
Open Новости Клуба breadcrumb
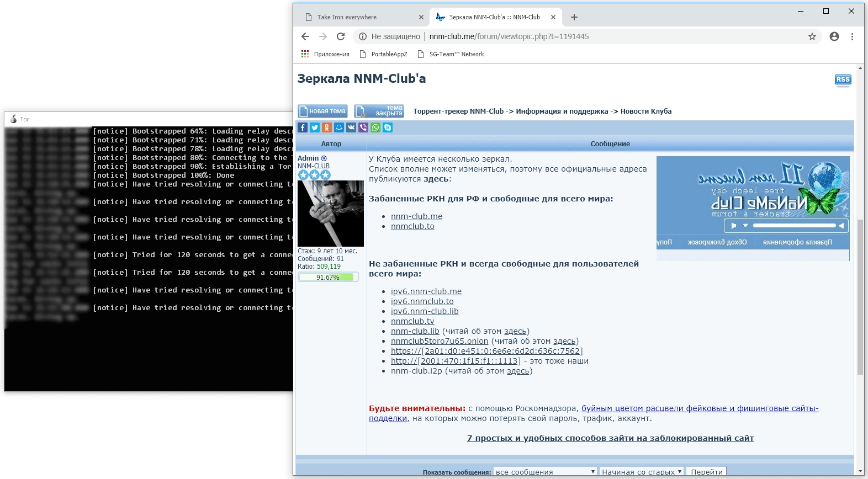point(646,111)
